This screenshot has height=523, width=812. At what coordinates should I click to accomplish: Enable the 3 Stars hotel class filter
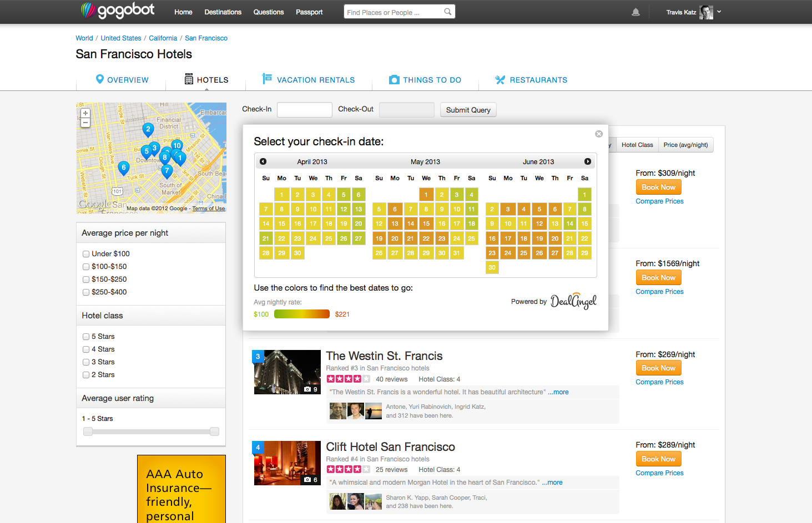[x=86, y=362]
